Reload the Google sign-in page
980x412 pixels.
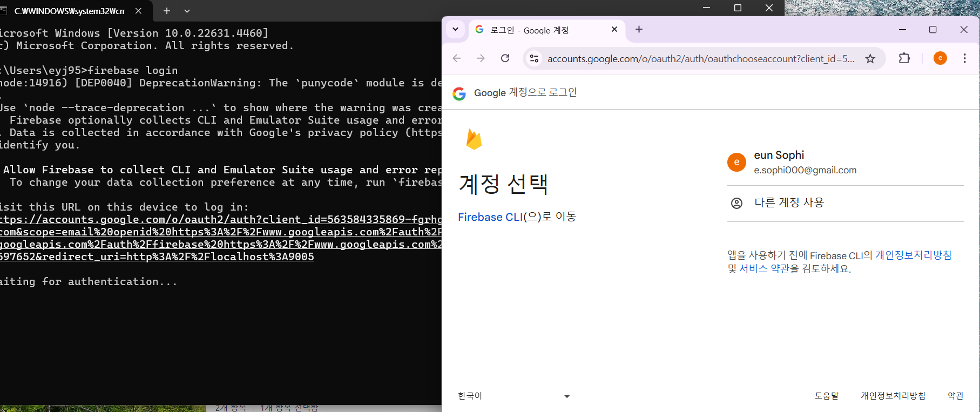505,58
